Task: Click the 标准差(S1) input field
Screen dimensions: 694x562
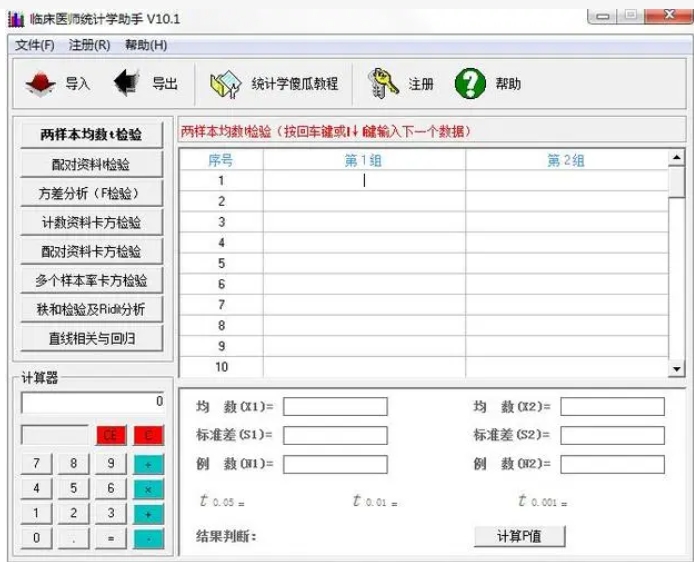Action: (335, 435)
